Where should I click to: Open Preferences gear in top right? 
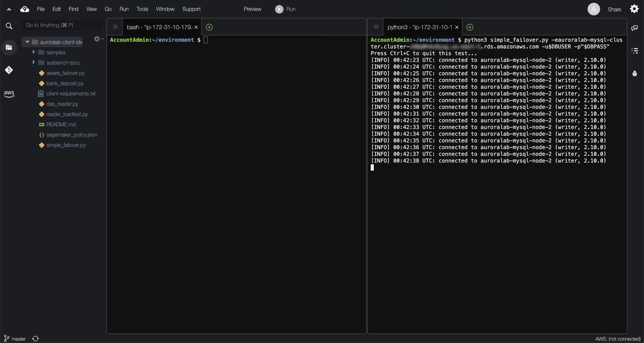click(x=634, y=9)
